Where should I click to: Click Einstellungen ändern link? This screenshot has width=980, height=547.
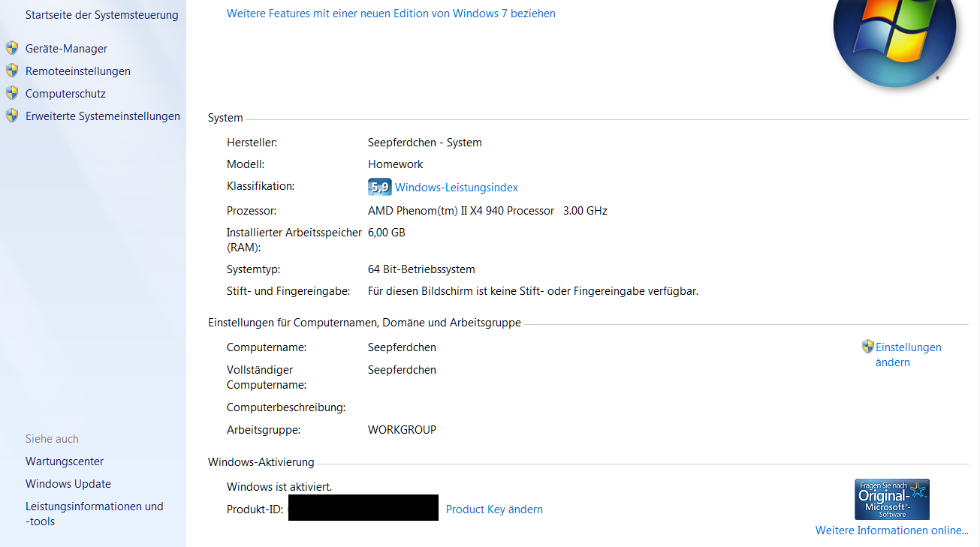point(908,355)
